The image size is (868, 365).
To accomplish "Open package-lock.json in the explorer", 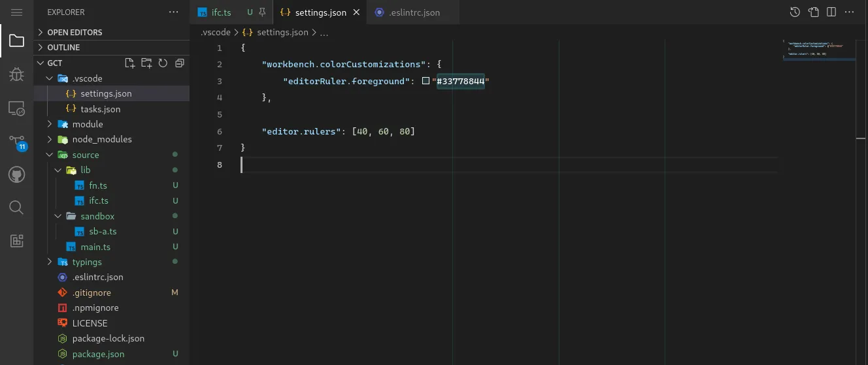I will (x=112, y=338).
